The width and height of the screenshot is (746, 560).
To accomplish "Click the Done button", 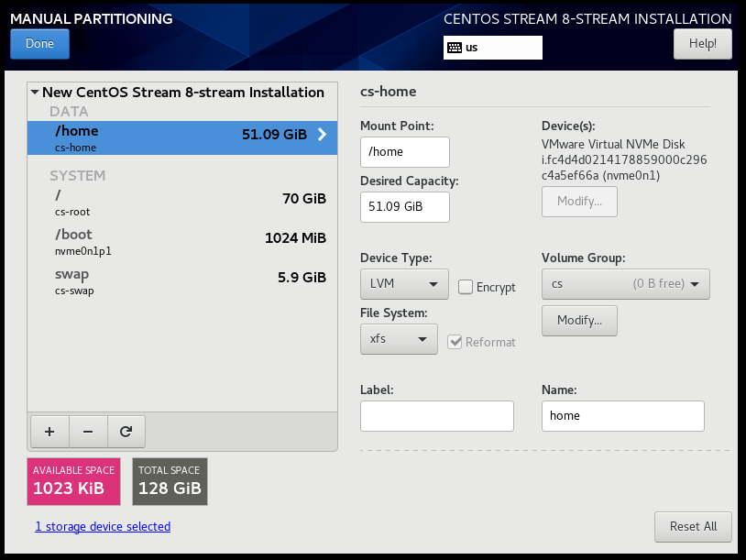I will (40, 44).
